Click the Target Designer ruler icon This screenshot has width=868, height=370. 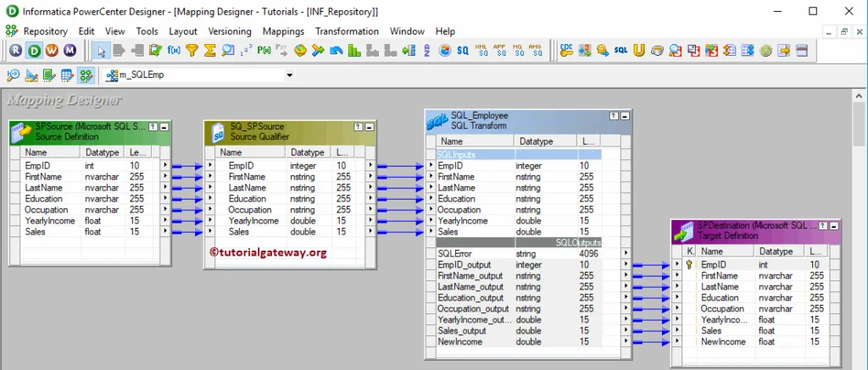(x=31, y=75)
